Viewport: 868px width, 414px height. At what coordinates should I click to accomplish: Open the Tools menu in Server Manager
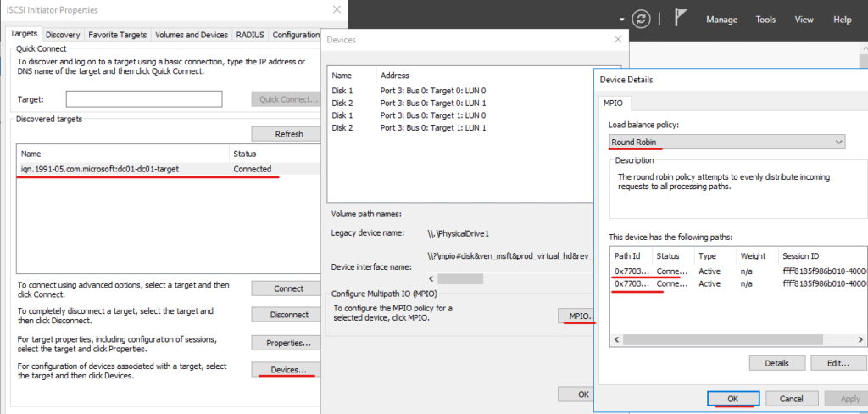[765, 20]
